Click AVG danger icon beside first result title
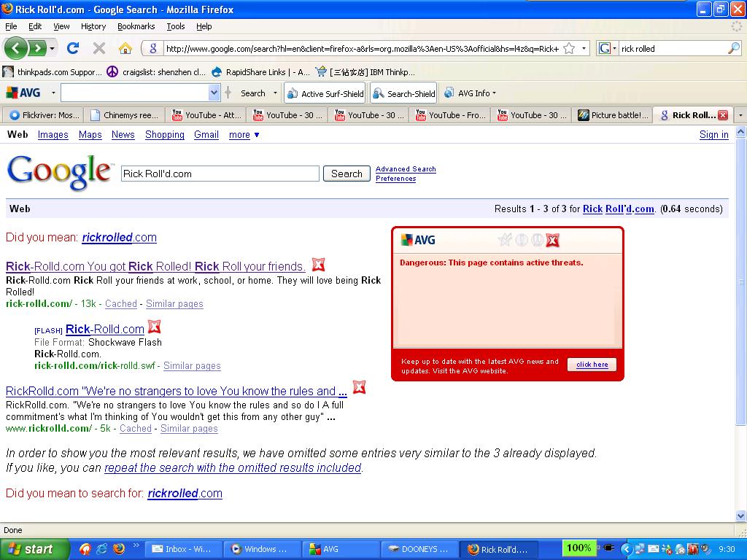This screenshot has height=560, width=747. click(x=318, y=264)
